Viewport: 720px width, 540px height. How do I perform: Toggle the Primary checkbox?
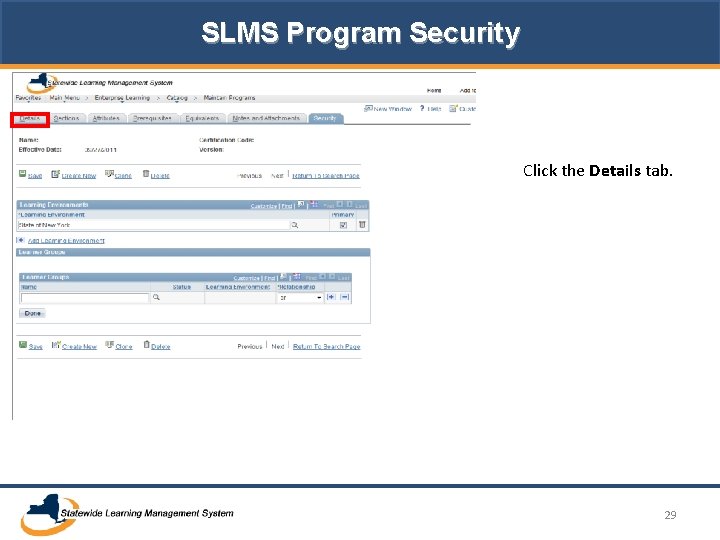click(343, 225)
